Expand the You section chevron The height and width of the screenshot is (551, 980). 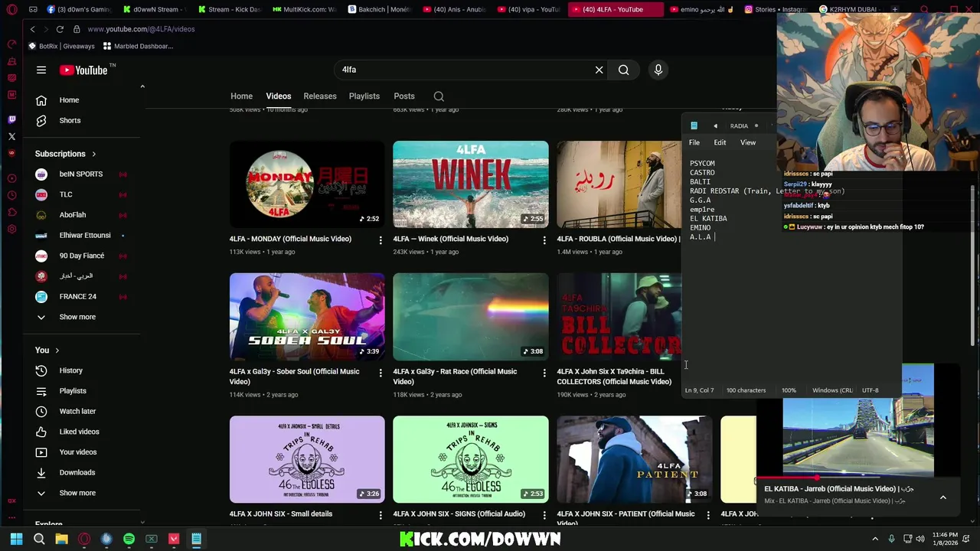[57, 350]
